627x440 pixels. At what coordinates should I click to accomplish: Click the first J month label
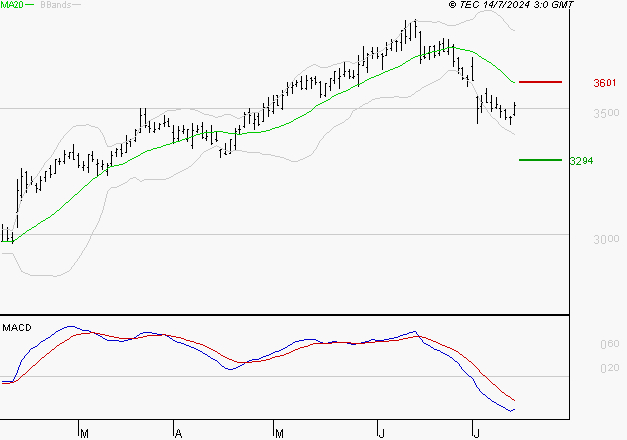[381, 434]
